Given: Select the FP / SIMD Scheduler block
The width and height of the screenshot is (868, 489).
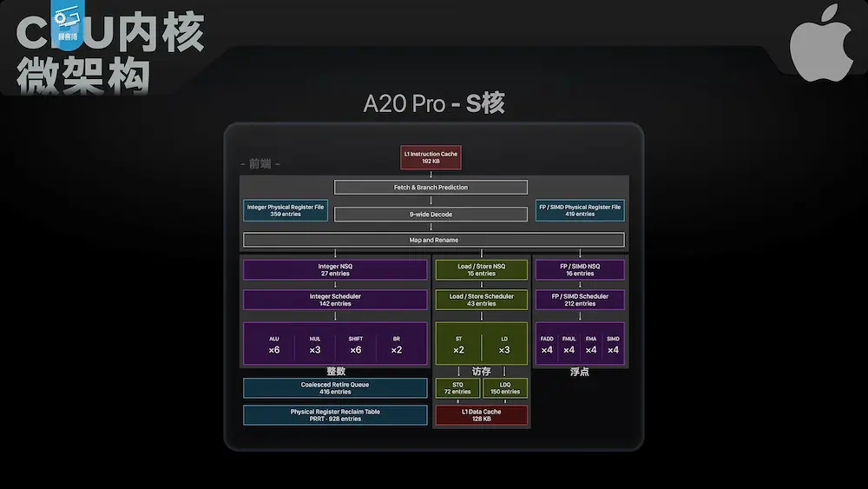Looking at the screenshot, I should coord(580,300).
